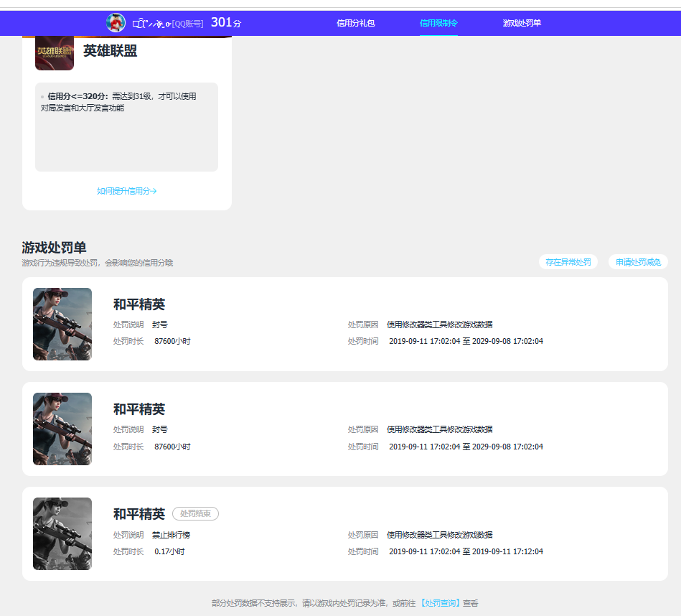Open the 如何提升信用分 link
Screen dimensions: 681x616
[x=126, y=191]
